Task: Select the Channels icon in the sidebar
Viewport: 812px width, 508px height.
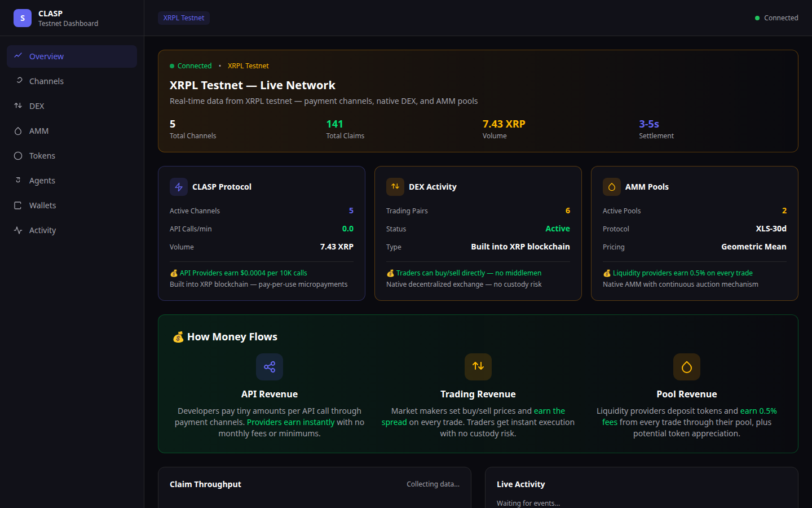Action: (x=19, y=81)
